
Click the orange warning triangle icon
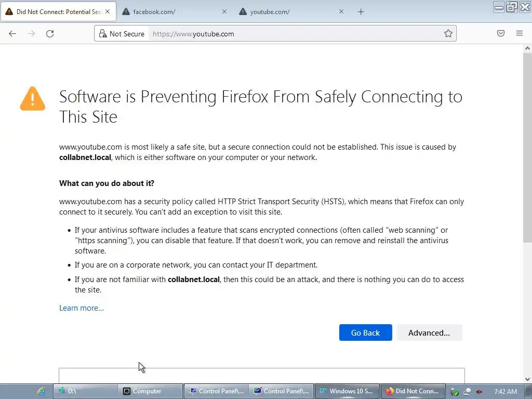[33, 99]
